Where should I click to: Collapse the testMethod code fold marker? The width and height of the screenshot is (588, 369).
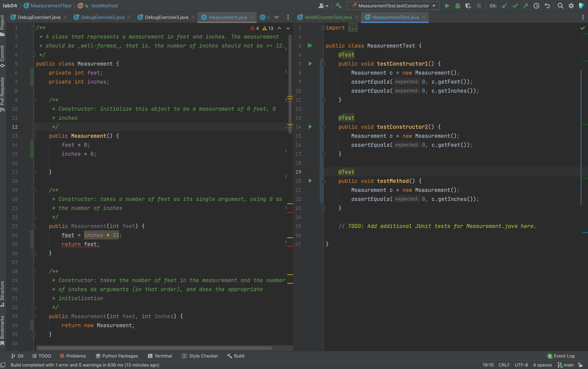pyautogui.click(x=323, y=181)
